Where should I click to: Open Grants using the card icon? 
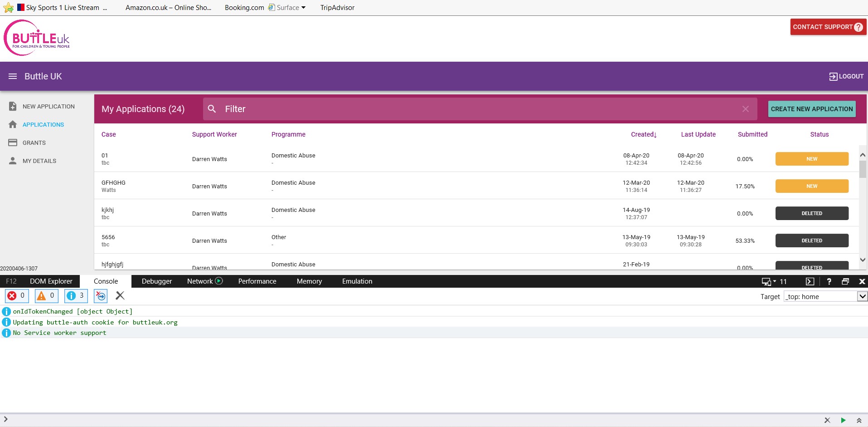click(x=13, y=142)
